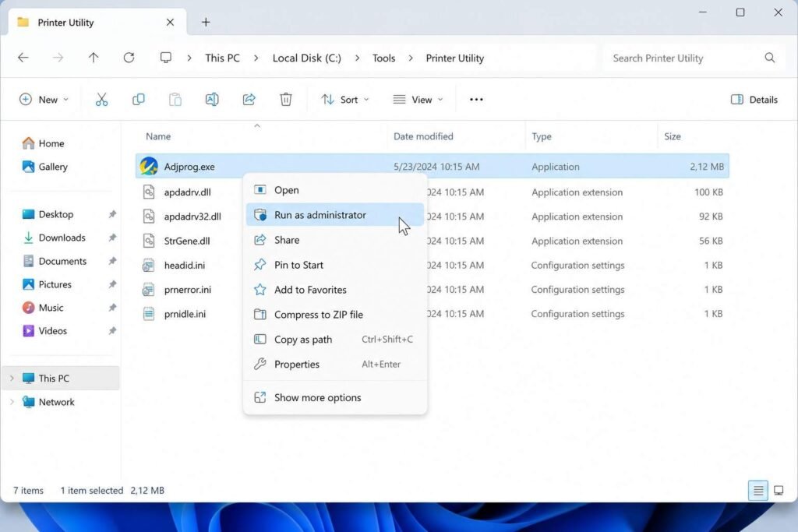Open the Sort dropdown menu
Viewport: 798px width, 532px height.
point(345,100)
